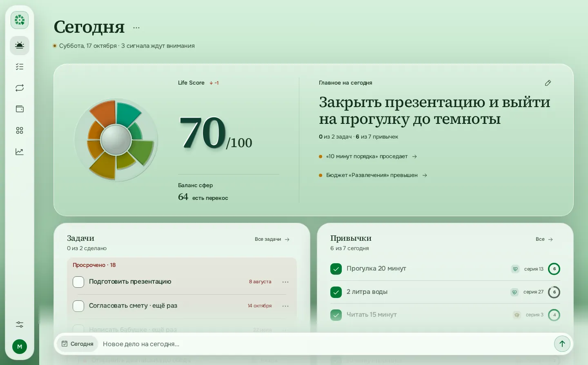The width and height of the screenshot is (588, 365).
Task: Click progress ring for Прогулка 20 минут
Action: (x=554, y=269)
